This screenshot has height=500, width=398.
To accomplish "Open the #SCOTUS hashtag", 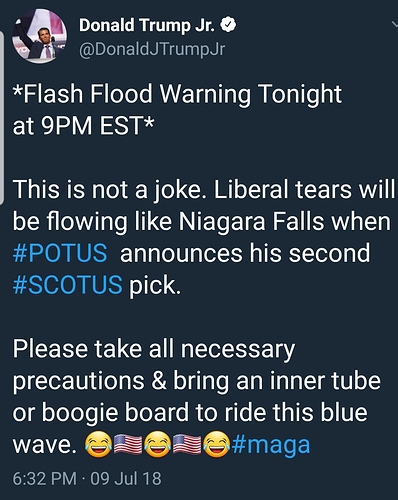I will (68, 285).
